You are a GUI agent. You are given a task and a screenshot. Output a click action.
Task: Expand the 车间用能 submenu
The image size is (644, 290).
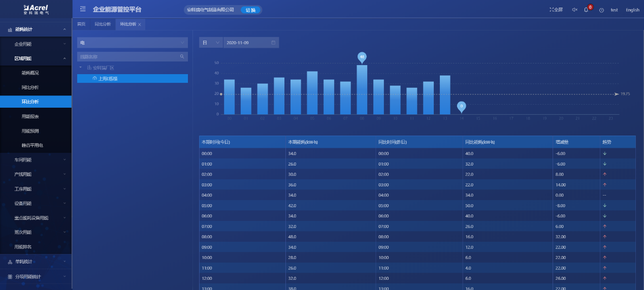click(x=36, y=160)
